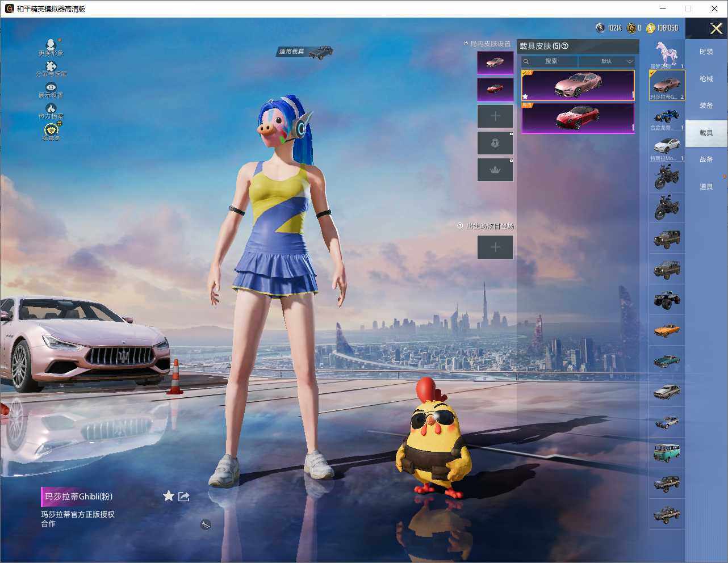Select the first motorcycle in vehicle list

tap(667, 177)
